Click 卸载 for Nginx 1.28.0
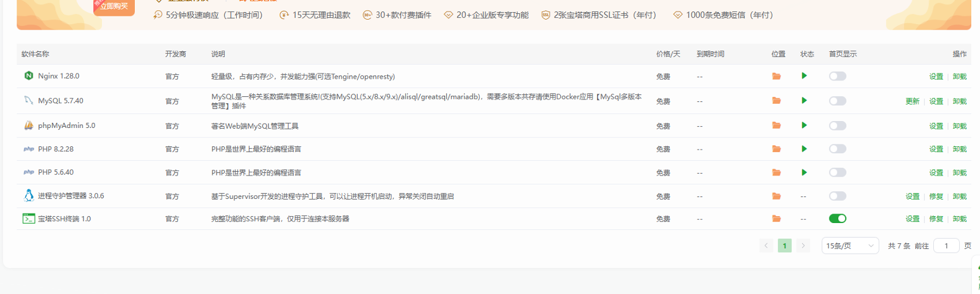The height and width of the screenshot is (294, 980). coord(960,76)
